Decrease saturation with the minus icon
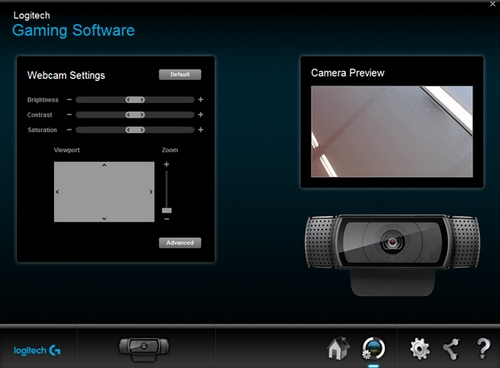 click(69, 129)
